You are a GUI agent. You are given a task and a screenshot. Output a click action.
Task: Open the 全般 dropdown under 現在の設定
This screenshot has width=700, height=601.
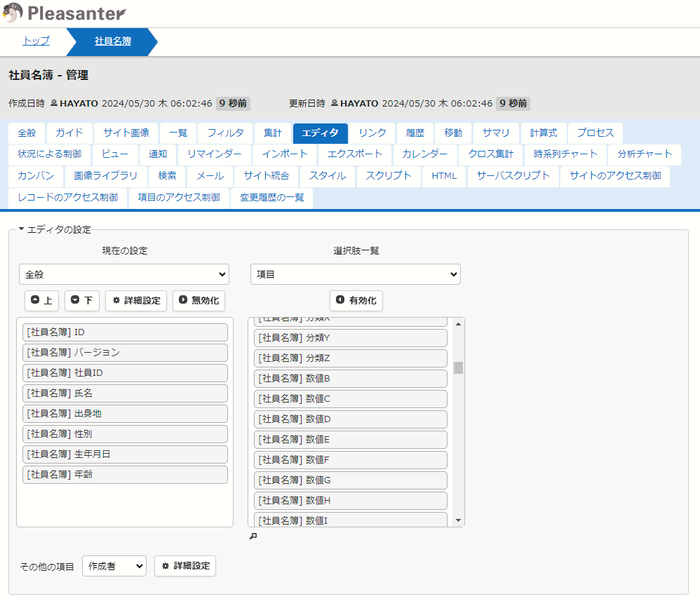click(124, 274)
